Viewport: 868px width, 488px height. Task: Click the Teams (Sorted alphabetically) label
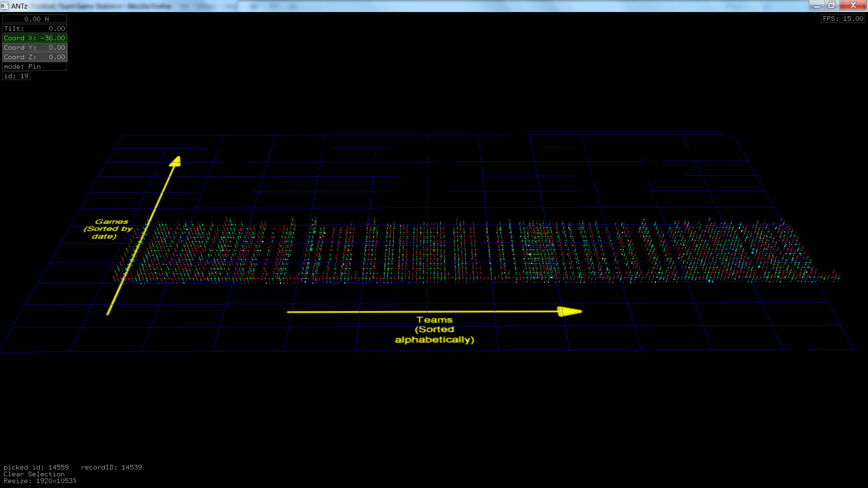(434, 330)
